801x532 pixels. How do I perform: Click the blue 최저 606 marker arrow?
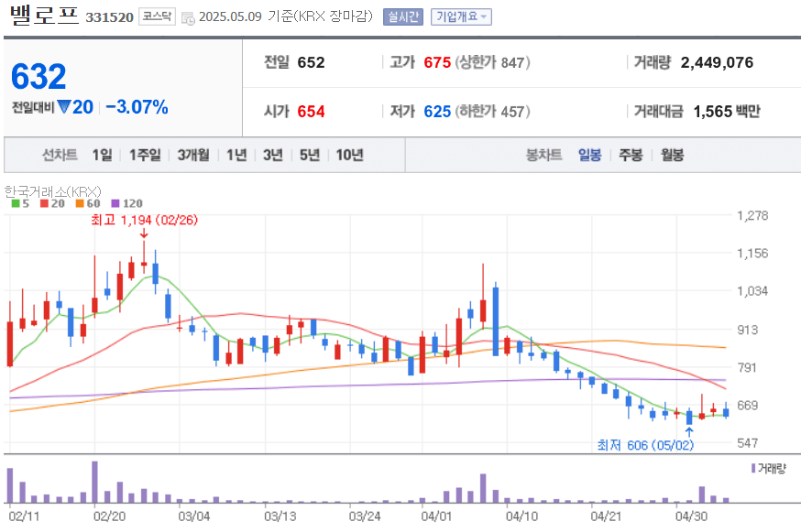pyautogui.click(x=688, y=430)
